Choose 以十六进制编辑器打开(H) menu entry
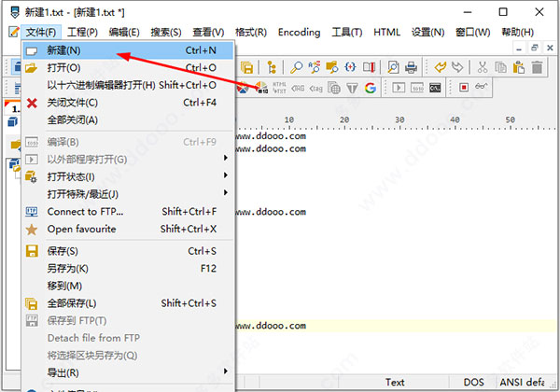 128,85
